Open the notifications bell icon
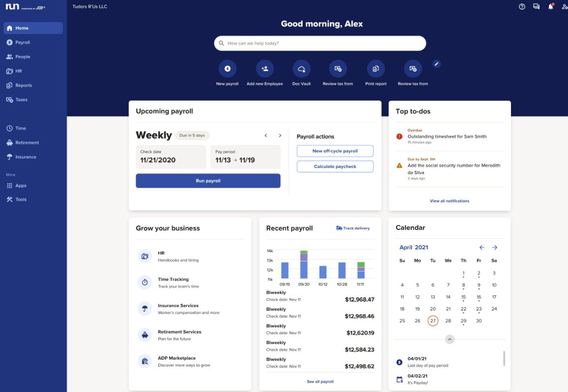568x392 pixels. tap(550, 7)
